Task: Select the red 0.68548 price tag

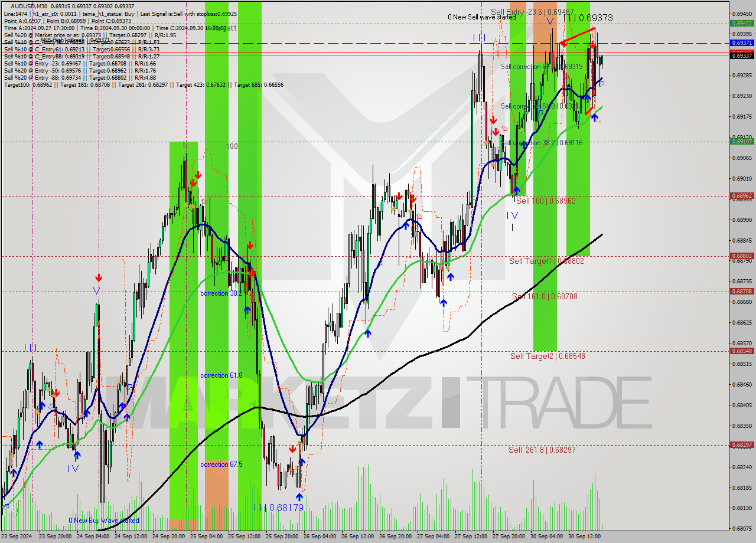Action: click(x=742, y=351)
